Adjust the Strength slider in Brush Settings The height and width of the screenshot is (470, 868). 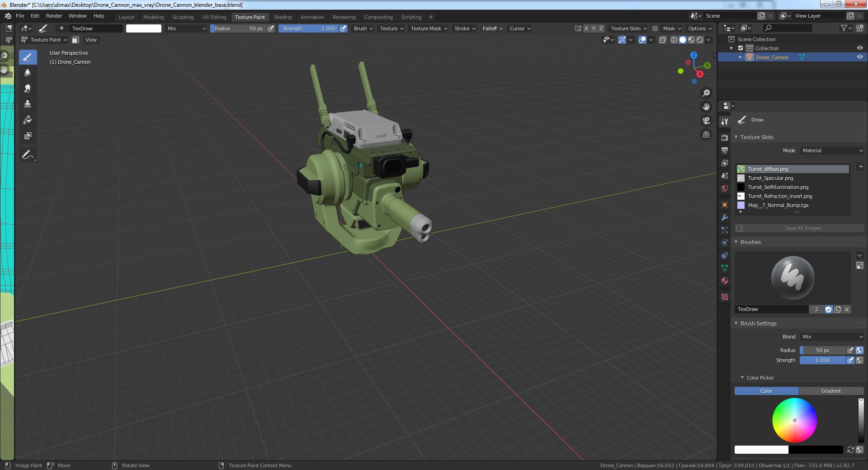[x=822, y=360]
